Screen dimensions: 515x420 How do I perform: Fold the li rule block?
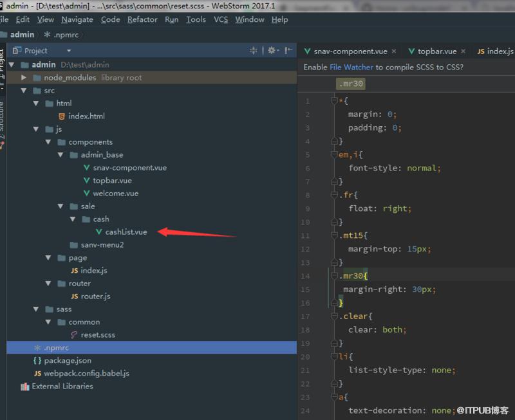point(334,356)
